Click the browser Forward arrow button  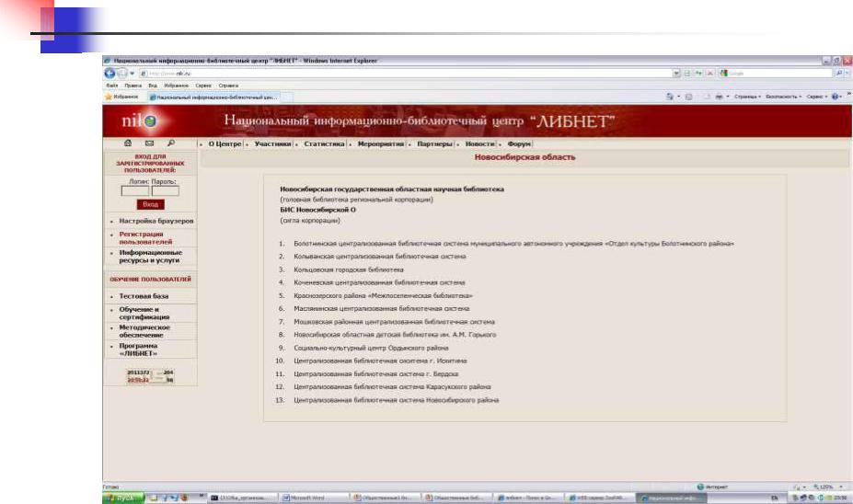[121, 73]
